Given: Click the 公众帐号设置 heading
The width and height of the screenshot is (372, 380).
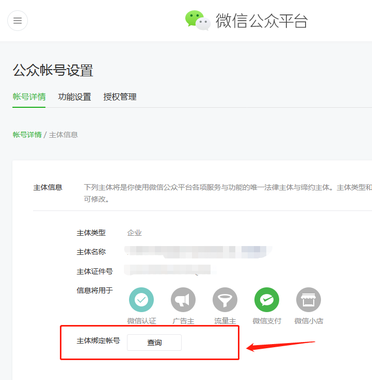Looking at the screenshot, I should pos(53,71).
